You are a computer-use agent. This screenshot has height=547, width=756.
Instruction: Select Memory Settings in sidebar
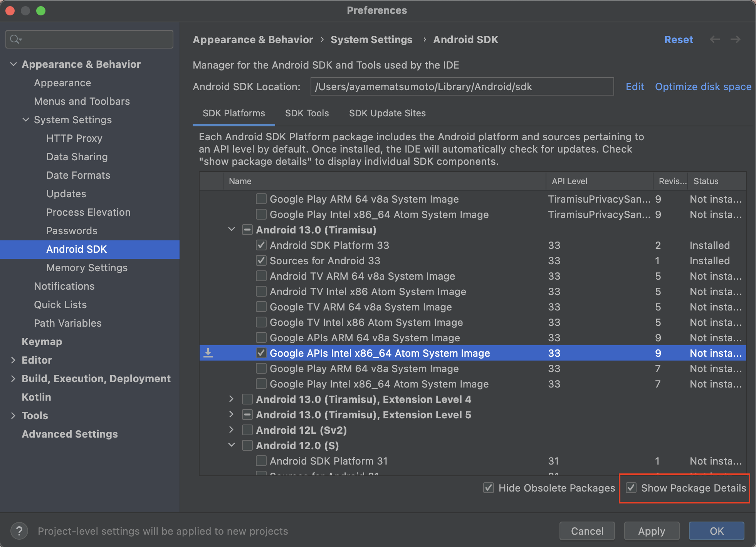(x=87, y=268)
